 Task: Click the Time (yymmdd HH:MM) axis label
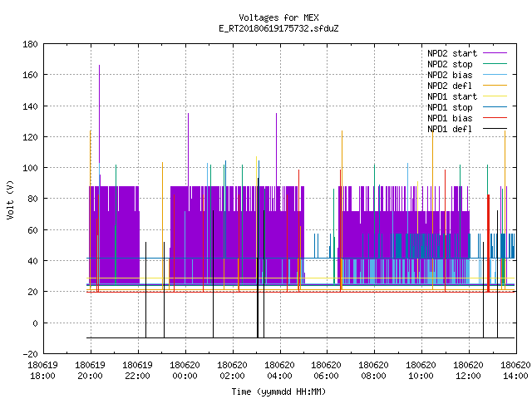pos(278,392)
